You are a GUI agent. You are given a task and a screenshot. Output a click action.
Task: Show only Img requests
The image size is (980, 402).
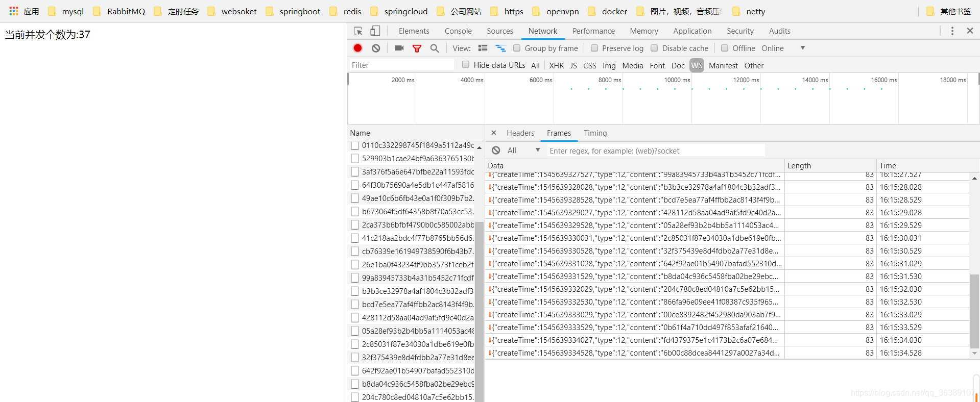pyautogui.click(x=609, y=65)
